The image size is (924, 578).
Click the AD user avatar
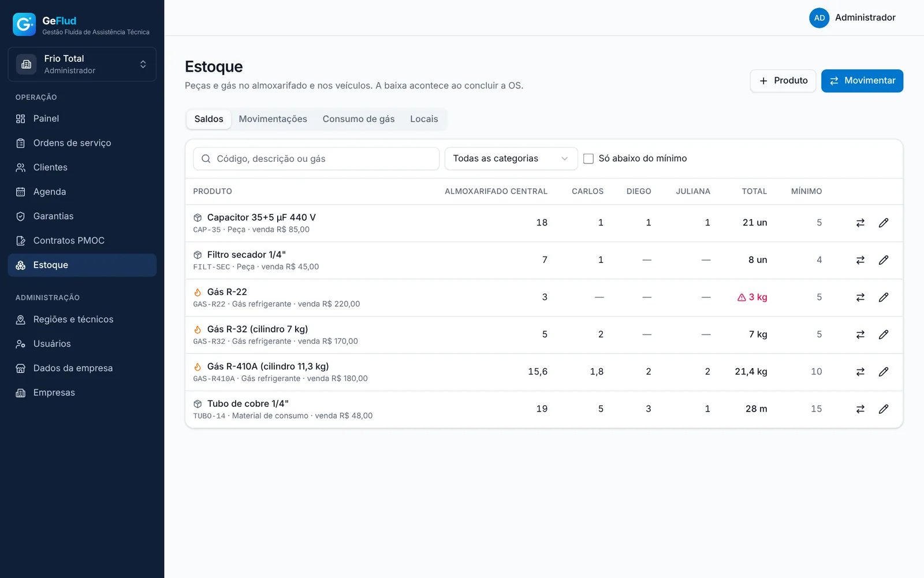pos(819,18)
